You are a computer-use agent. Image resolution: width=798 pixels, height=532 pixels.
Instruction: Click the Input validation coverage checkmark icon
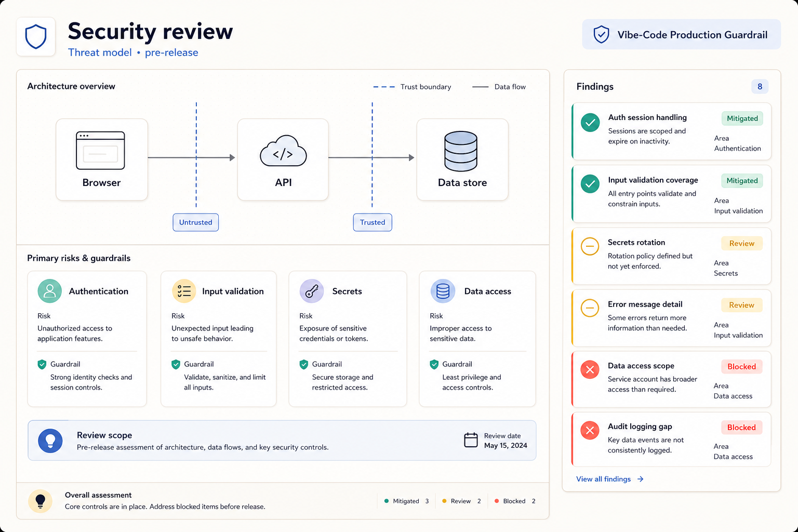coord(590,183)
